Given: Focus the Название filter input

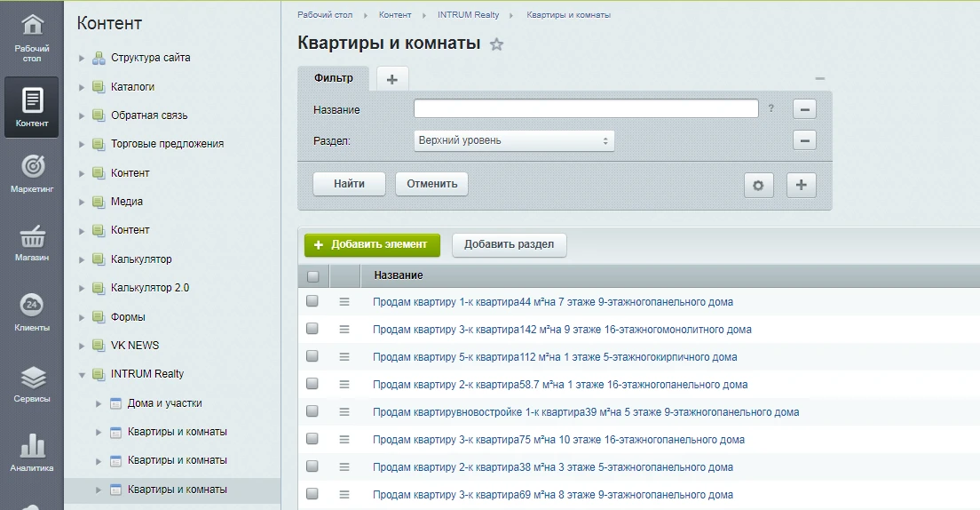Looking at the screenshot, I should (x=586, y=108).
